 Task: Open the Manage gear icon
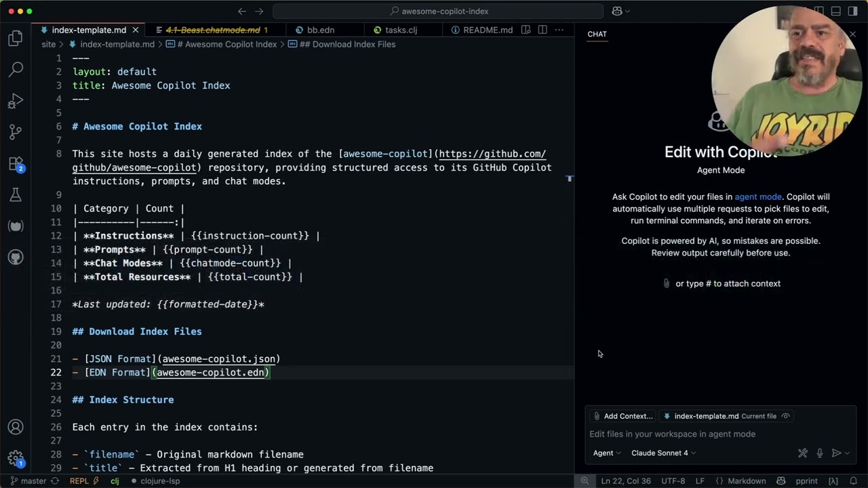tap(16, 458)
